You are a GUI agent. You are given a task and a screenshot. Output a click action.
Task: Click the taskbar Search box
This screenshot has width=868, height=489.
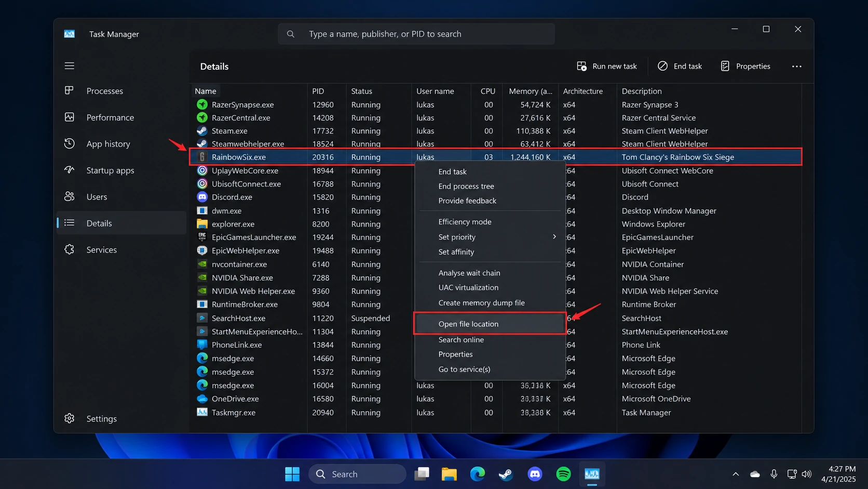pos(357,474)
